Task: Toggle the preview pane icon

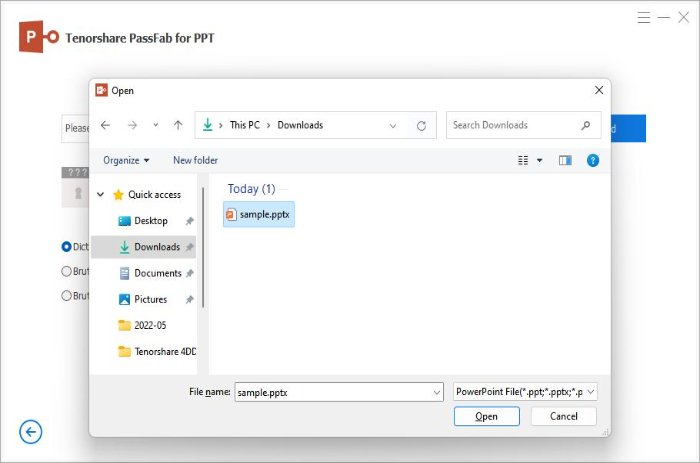Action: point(565,160)
